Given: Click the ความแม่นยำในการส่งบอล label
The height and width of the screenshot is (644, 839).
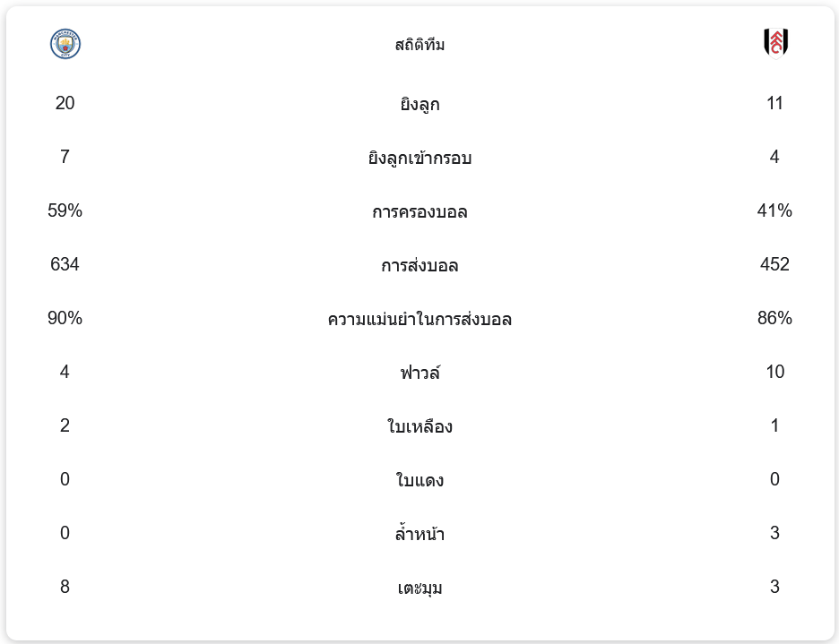Looking at the screenshot, I should click(419, 320).
